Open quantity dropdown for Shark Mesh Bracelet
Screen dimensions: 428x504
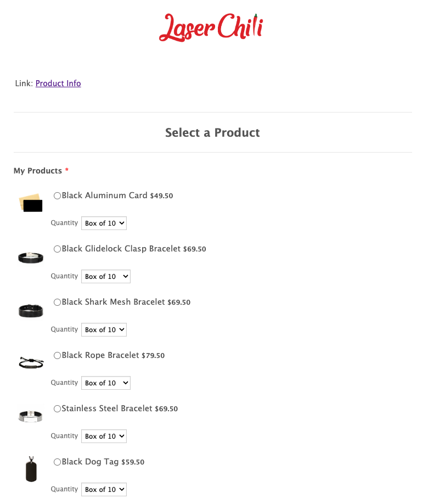coord(104,330)
